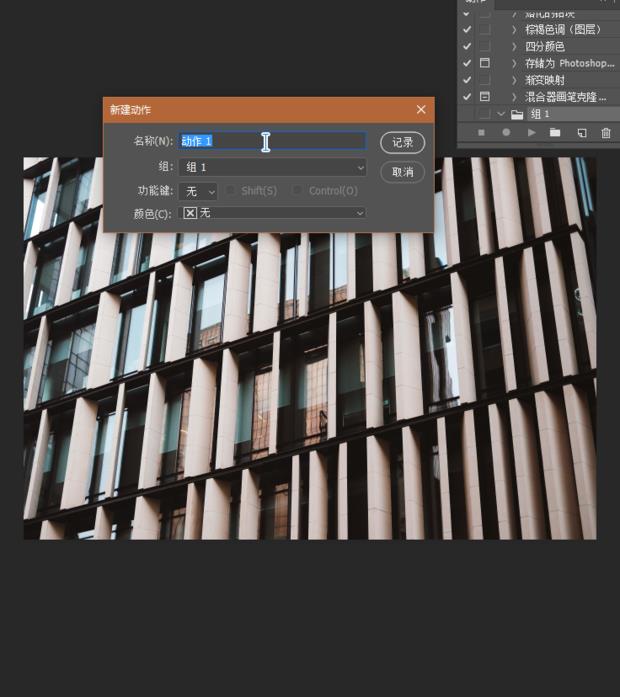The image size is (620, 697).
Task: Open the 功能键 dropdown showing 无
Action: tap(198, 192)
